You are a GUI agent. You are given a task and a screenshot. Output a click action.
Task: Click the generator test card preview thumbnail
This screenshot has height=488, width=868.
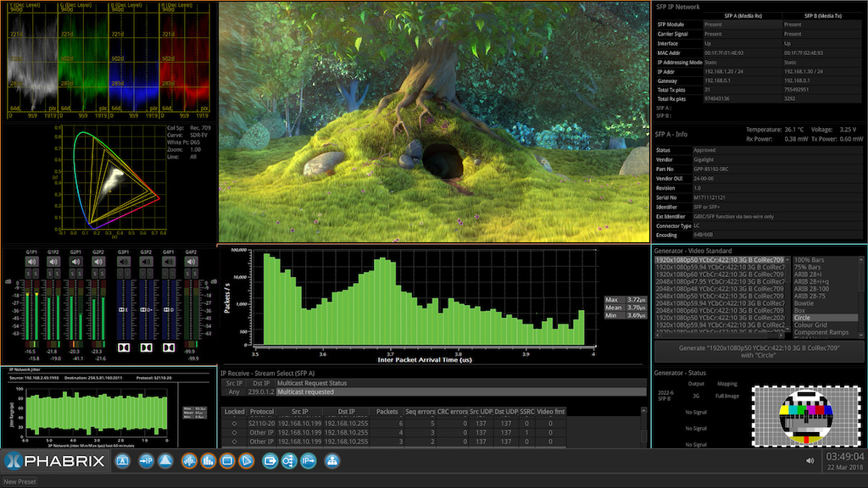806,416
